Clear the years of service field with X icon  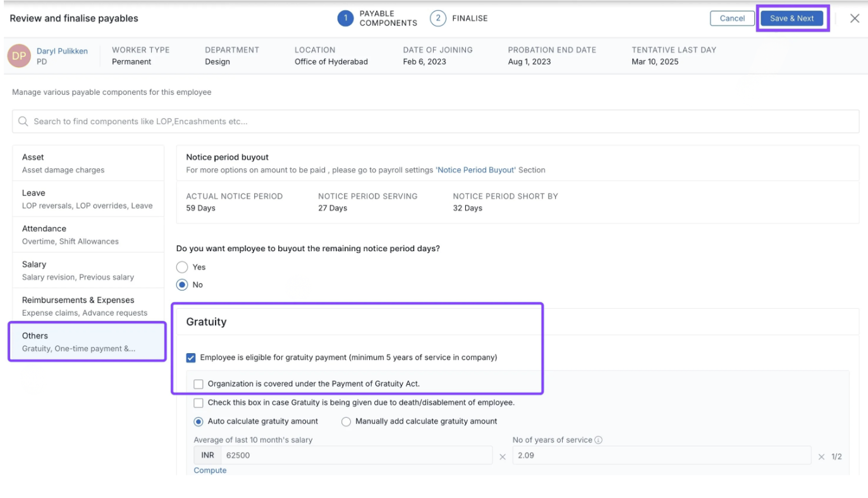821,457
